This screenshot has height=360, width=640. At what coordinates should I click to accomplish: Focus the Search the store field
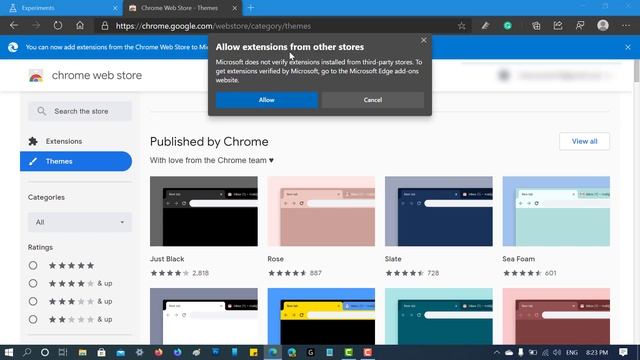[80, 111]
